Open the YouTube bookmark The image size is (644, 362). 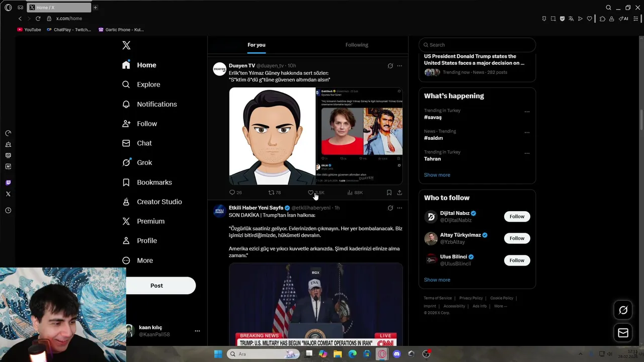(x=29, y=30)
